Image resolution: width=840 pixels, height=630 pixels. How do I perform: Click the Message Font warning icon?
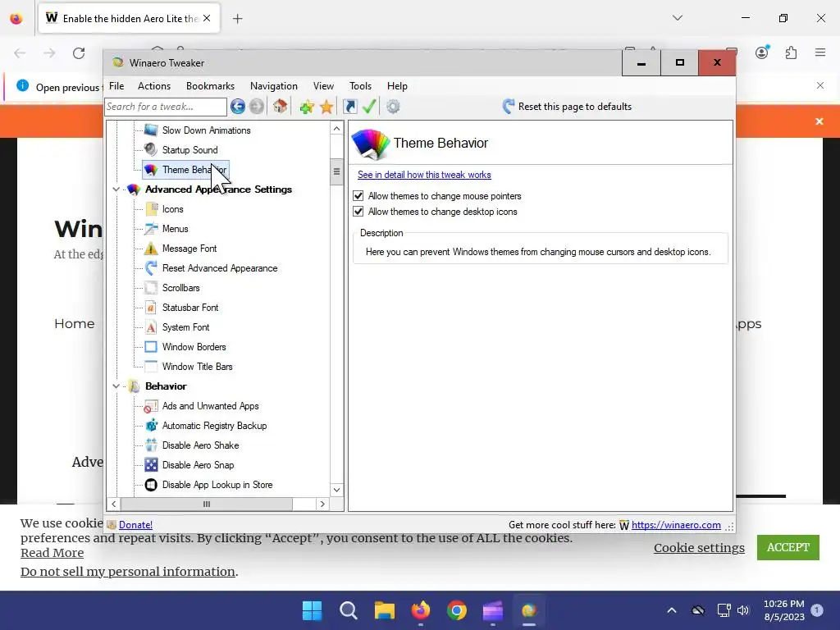[x=151, y=249]
